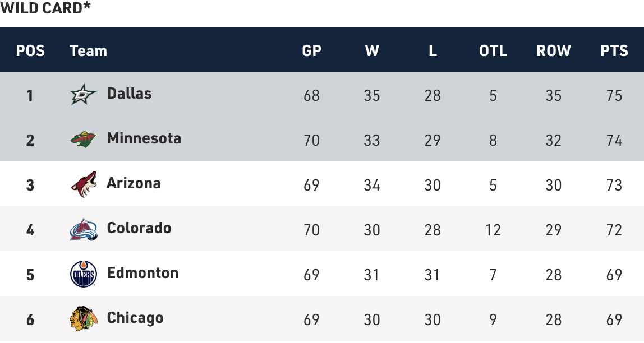Open the Dallas team link
Screen dimensions: 644x343
tap(129, 94)
